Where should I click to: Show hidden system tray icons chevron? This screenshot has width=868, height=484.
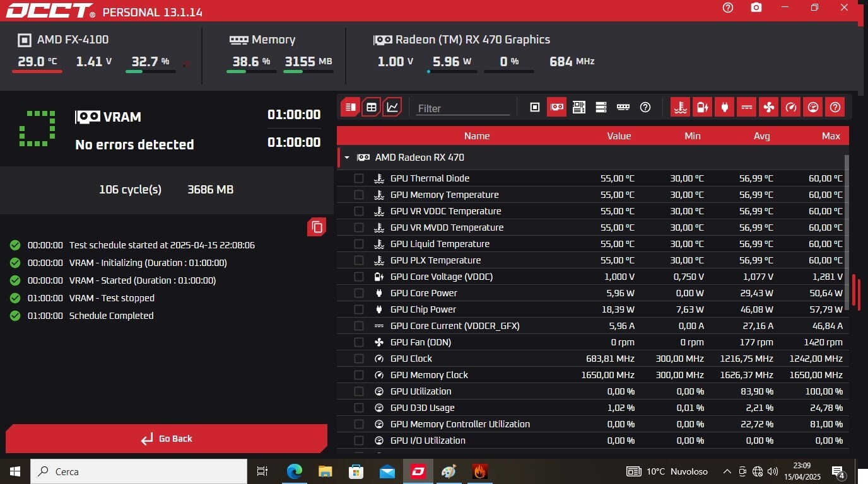tap(727, 471)
